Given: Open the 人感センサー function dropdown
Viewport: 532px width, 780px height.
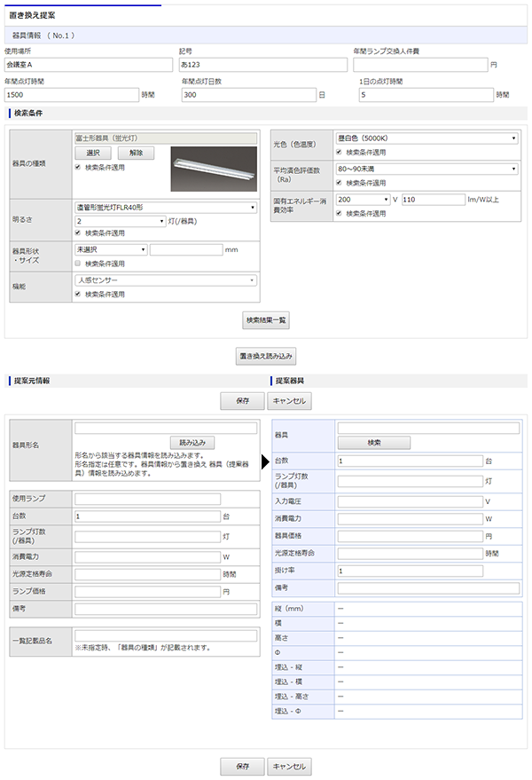Looking at the screenshot, I should point(166,280).
